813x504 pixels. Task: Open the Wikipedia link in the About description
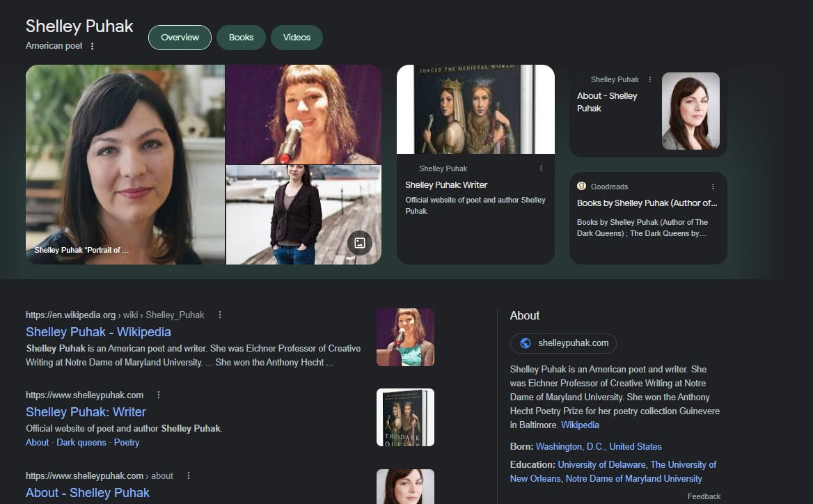point(581,425)
